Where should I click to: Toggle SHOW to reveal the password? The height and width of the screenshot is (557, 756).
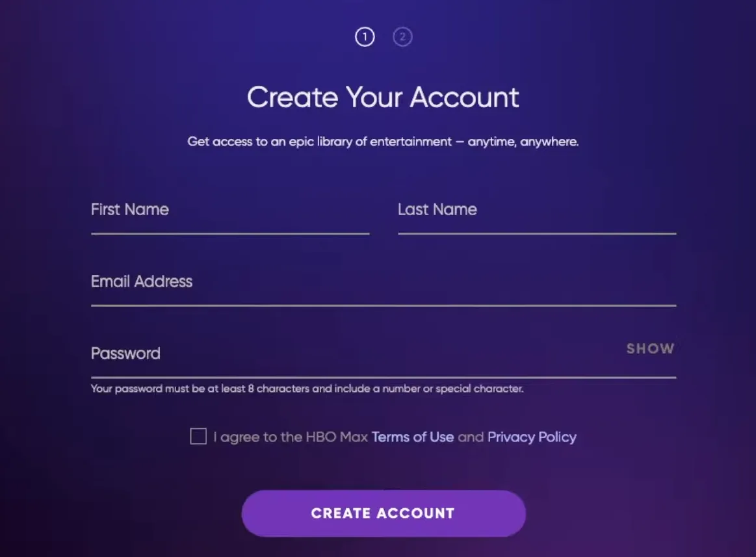pyautogui.click(x=650, y=349)
